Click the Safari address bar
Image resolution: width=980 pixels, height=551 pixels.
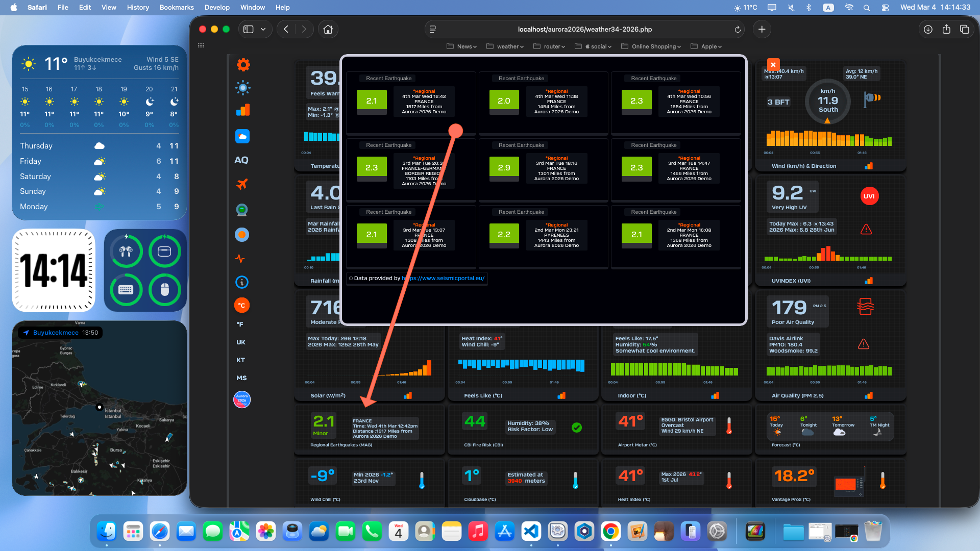coord(584,29)
